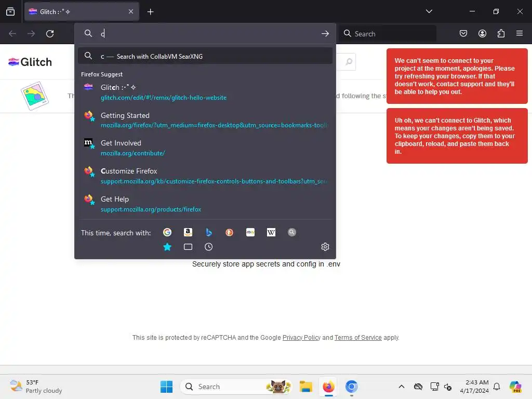Open the Terms of Service link
The height and width of the screenshot is (399, 532).
[x=358, y=338]
